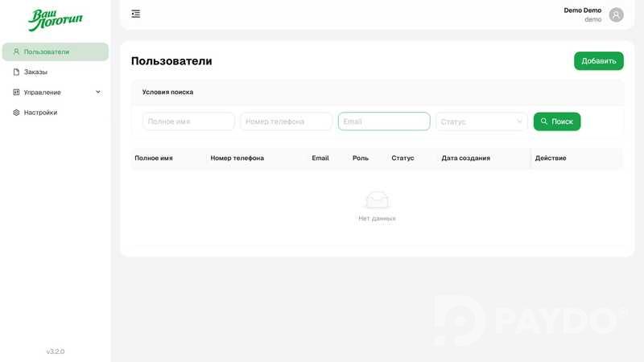Click the Дата создания column header

pyautogui.click(x=466, y=158)
